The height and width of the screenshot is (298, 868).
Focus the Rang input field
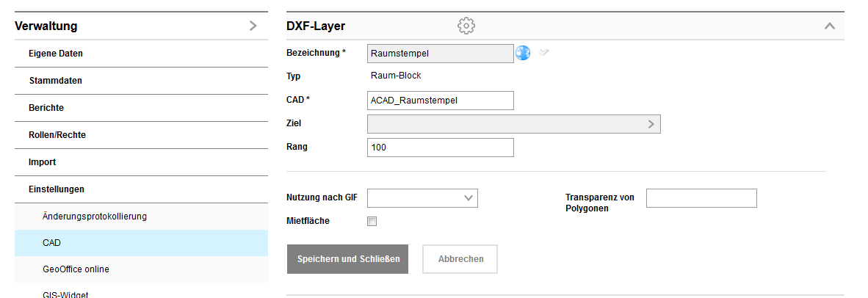click(x=440, y=148)
